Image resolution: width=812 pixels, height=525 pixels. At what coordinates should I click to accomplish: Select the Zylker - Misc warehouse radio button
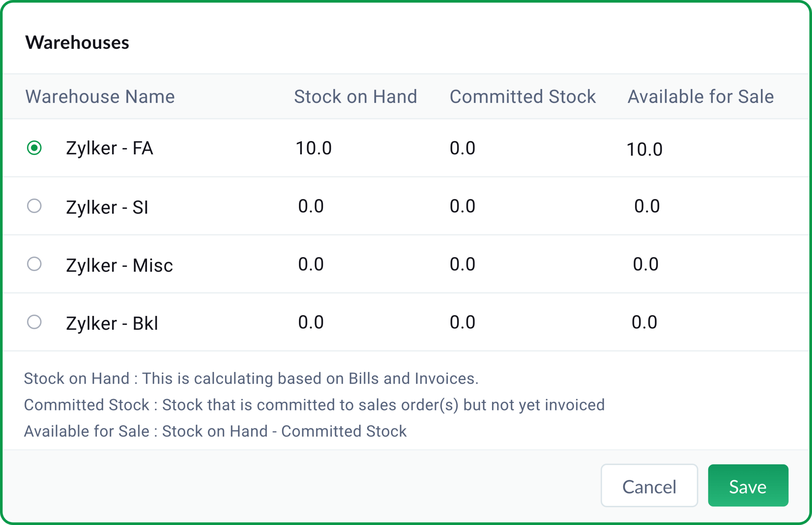coord(34,264)
